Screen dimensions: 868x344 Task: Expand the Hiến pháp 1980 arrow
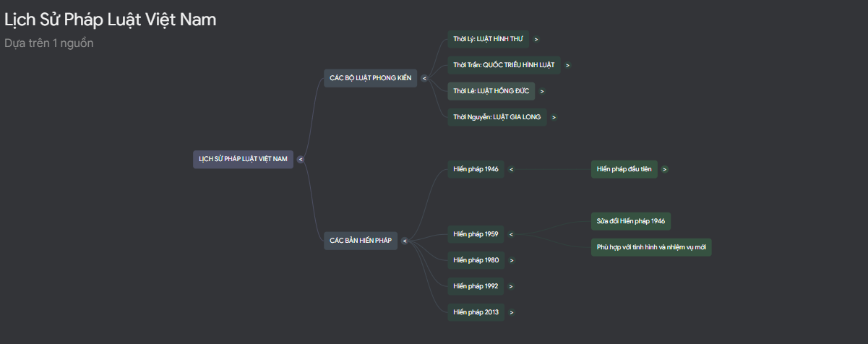point(511,260)
